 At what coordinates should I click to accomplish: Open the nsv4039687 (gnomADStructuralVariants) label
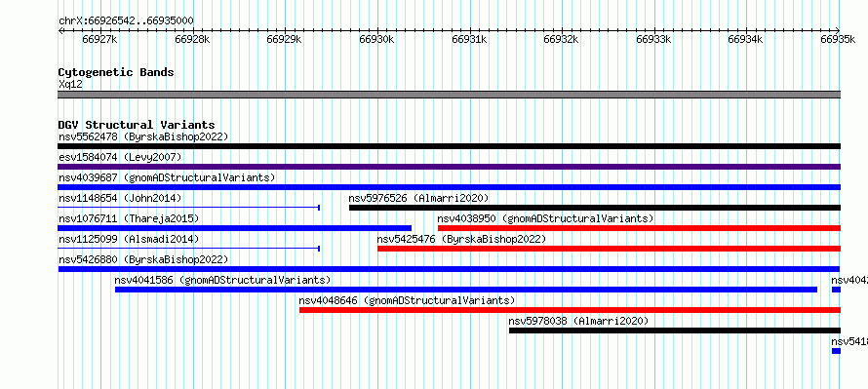[167, 177]
